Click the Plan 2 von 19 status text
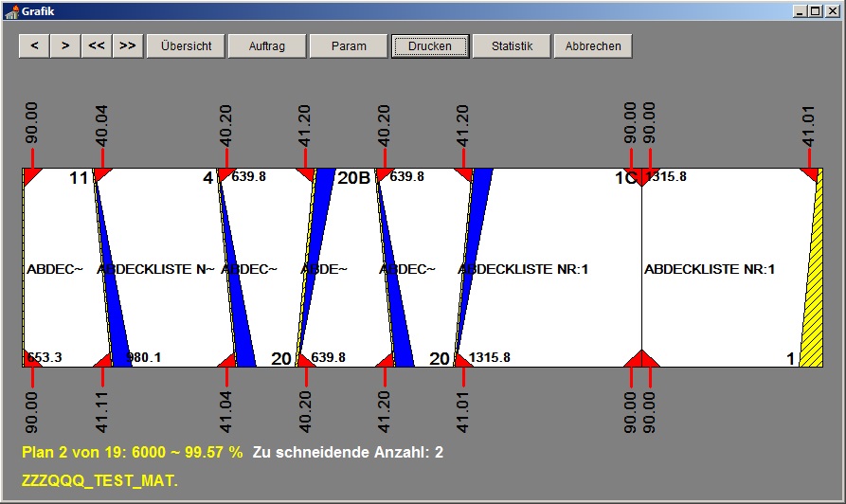Image resolution: width=846 pixels, height=504 pixels. [x=133, y=453]
